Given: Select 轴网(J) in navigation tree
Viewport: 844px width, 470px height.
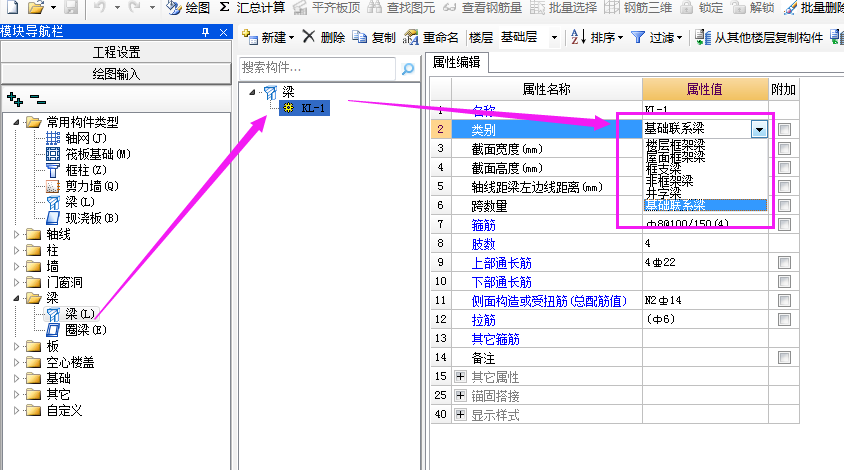Looking at the screenshot, I should click(x=86, y=138).
